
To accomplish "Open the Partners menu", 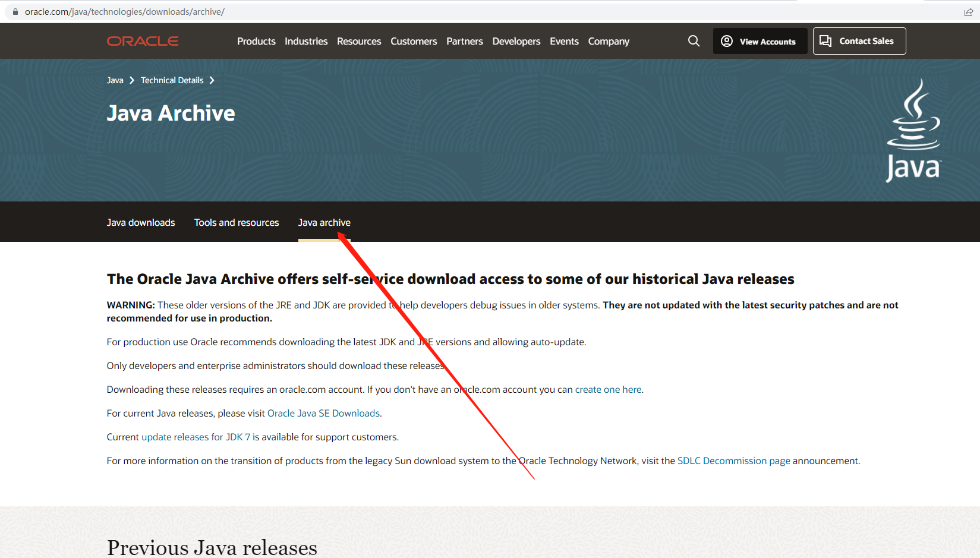I will (465, 41).
